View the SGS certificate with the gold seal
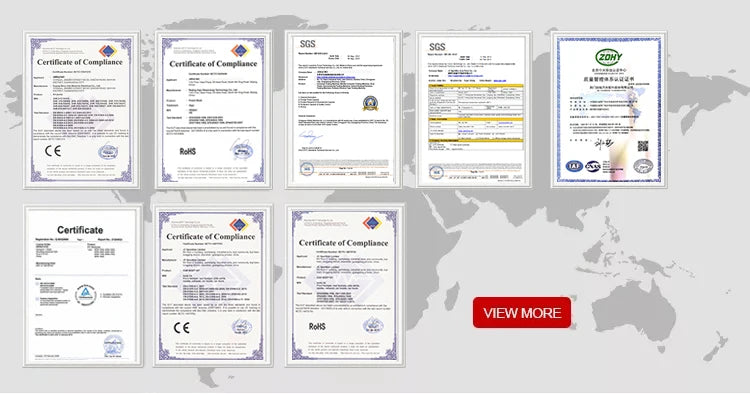 tap(343, 109)
